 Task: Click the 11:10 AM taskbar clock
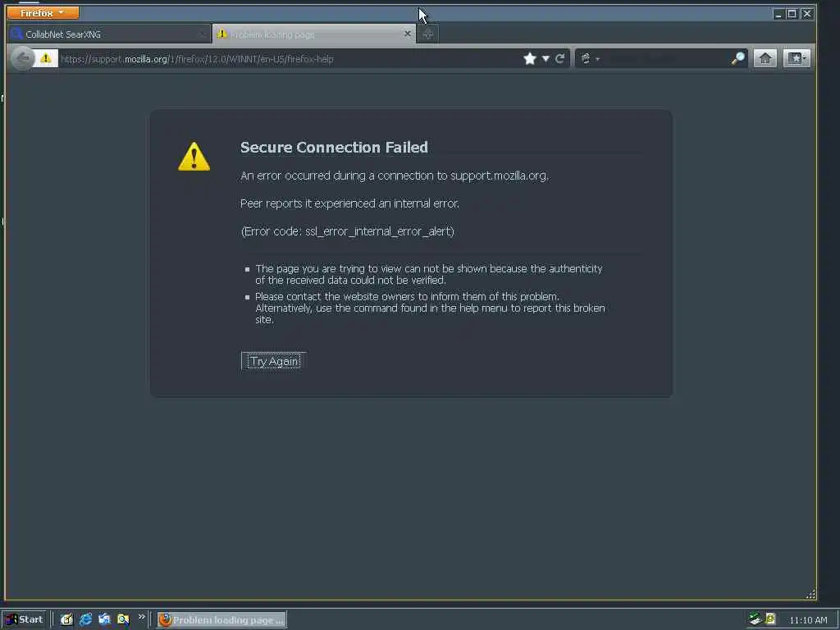(808, 620)
